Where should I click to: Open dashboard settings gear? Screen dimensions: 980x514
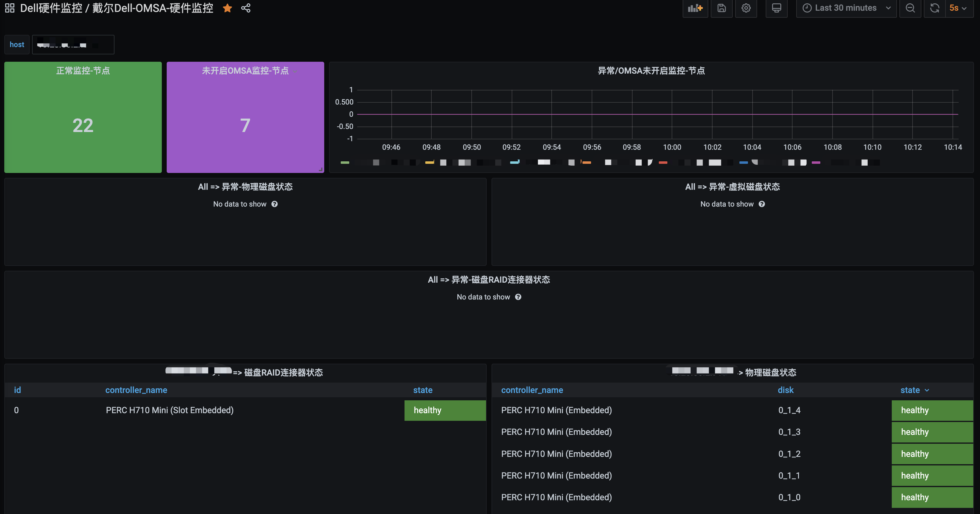pyautogui.click(x=746, y=8)
